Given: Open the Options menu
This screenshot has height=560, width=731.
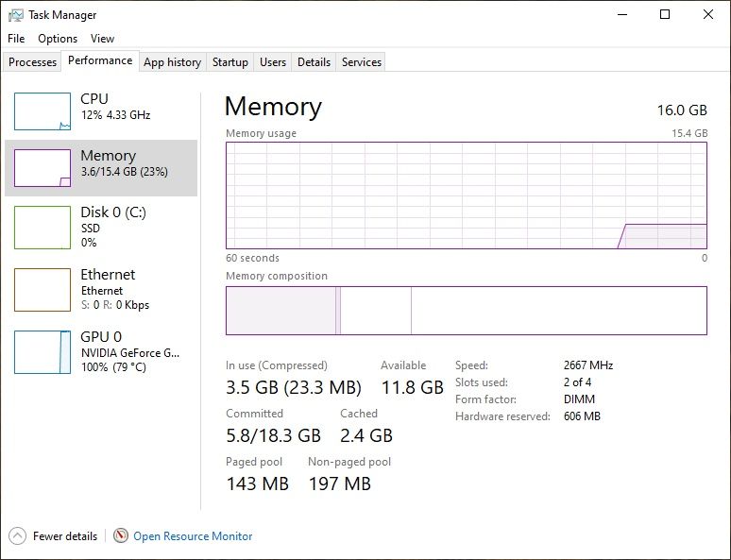Looking at the screenshot, I should [x=58, y=39].
